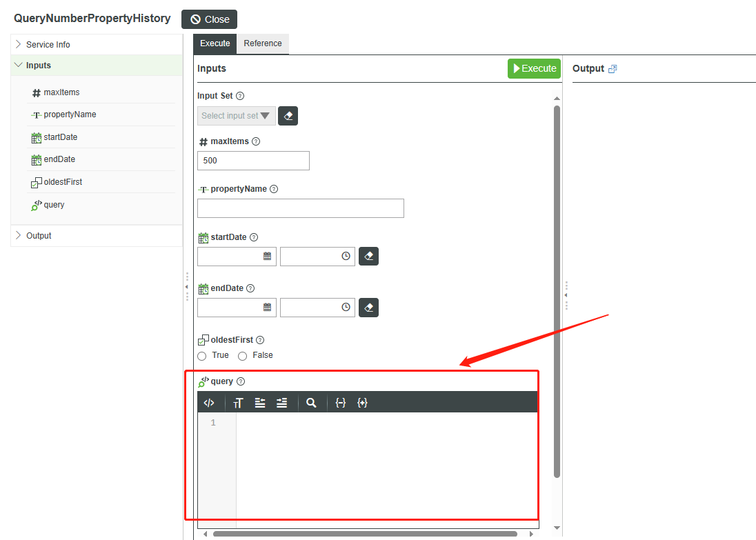Run the service with the green Execute button

(534, 68)
